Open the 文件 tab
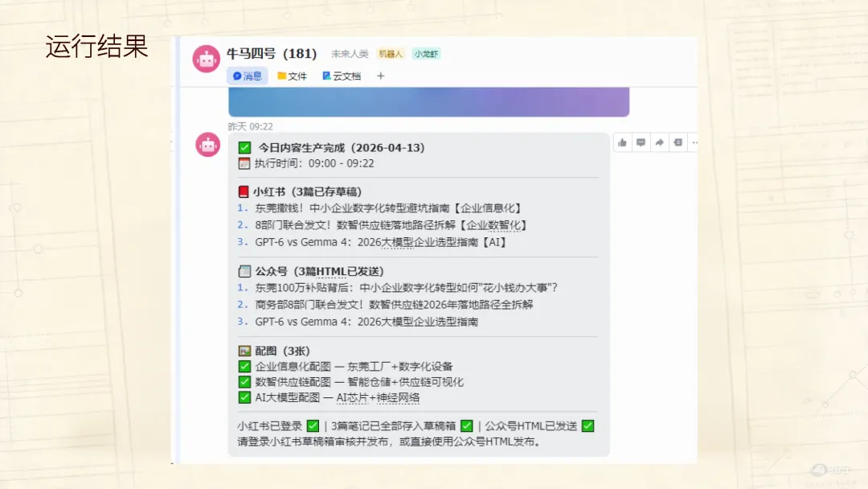 click(292, 76)
